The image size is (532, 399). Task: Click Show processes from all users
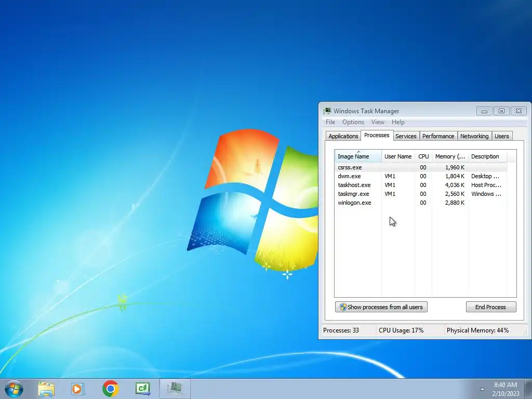pos(381,307)
